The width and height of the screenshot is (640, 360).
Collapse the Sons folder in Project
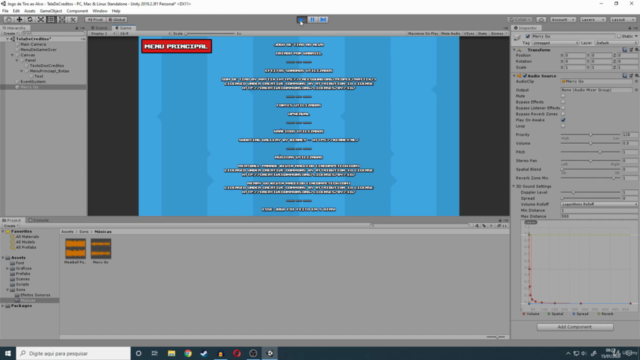(7, 290)
